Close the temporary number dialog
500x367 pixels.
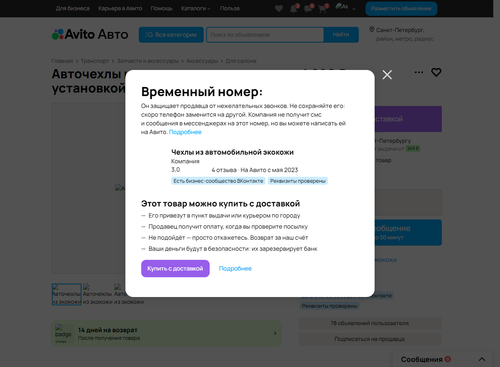point(387,75)
